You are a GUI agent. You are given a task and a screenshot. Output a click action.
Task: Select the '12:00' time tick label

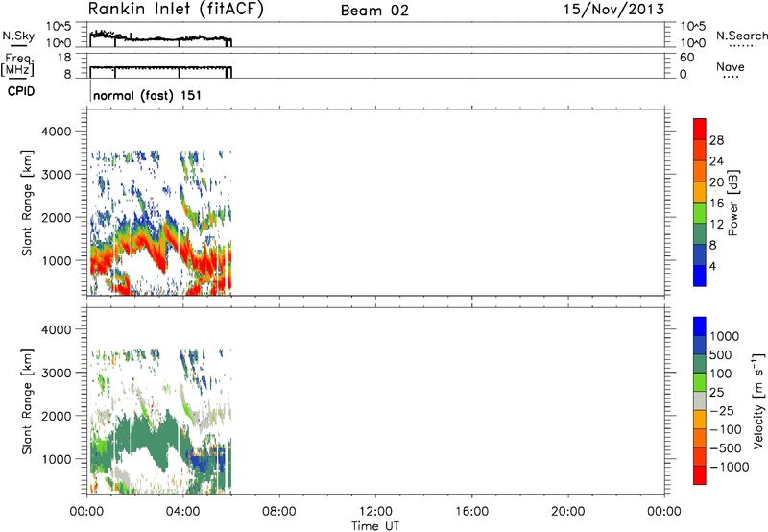[375, 512]
